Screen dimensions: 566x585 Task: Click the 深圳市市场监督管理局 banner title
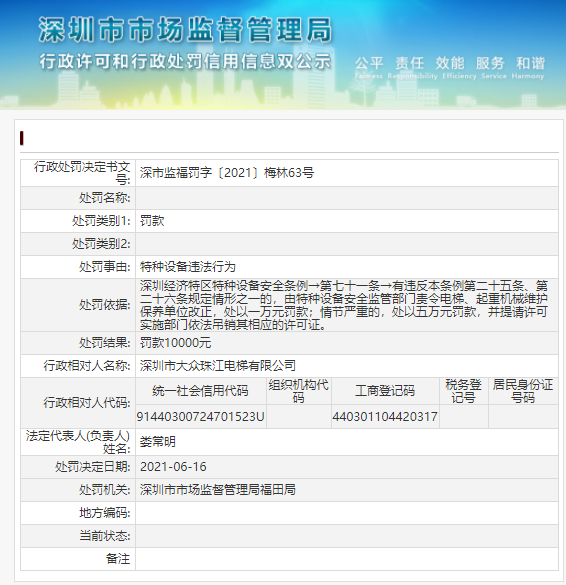(x=185, y=30)
